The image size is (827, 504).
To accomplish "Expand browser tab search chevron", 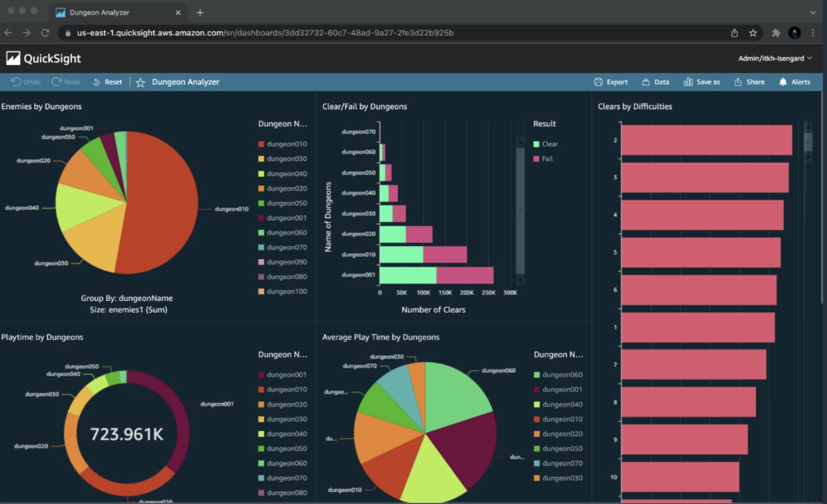I will 813,12.
